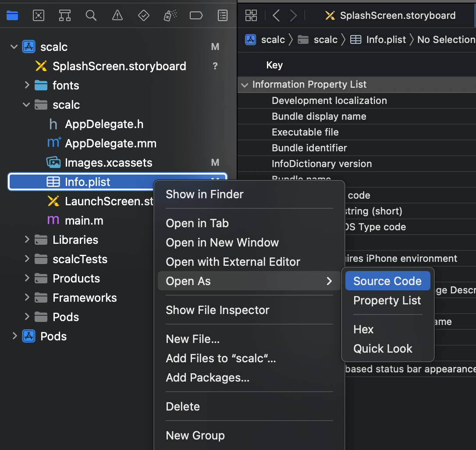
Task: Choose Open in Tab
Action: pos(249,223)
